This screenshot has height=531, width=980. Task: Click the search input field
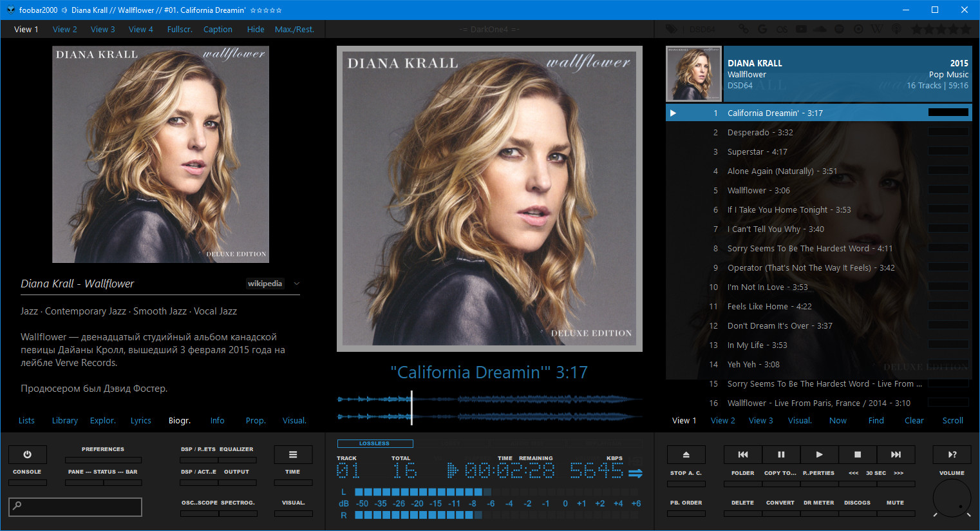pyautogui.click(x=75, y=507)
